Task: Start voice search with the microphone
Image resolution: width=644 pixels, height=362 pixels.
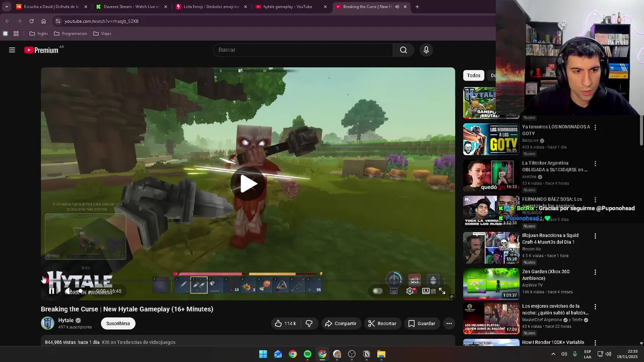Action: pos(426,50)
